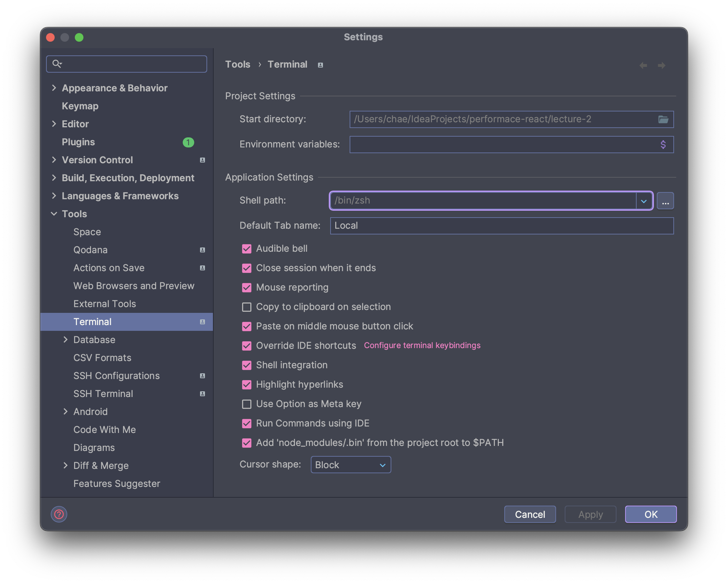Click the folder browse icon in Start directory

pos(663,119)
